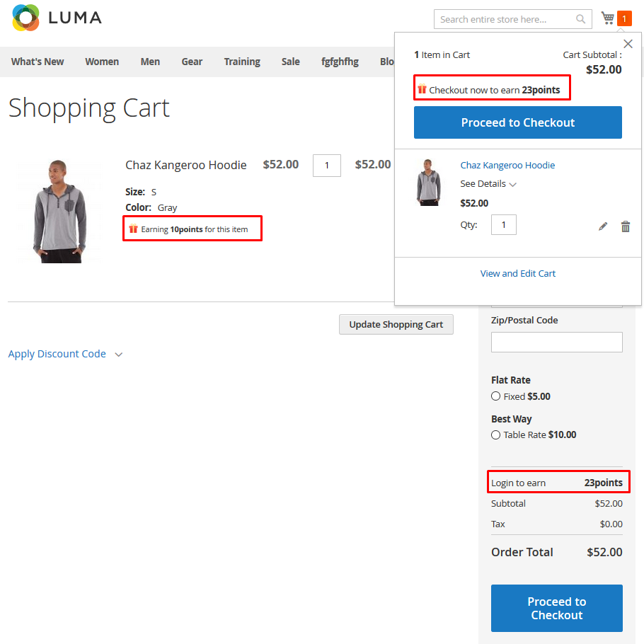Open the Gear menu
Image resolution: width=644 pixels, height=644 pixels.
click(192, 62)
